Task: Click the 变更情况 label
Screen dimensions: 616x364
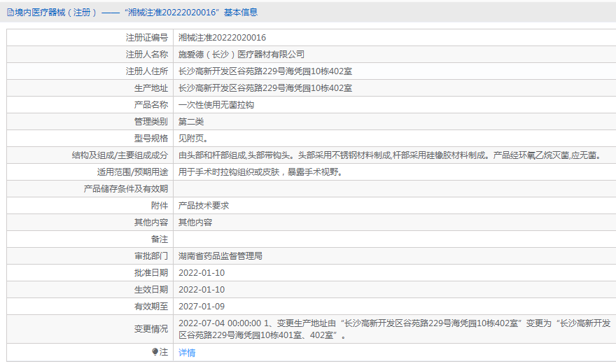Action: pyautogui.click(x=151, y=329)
